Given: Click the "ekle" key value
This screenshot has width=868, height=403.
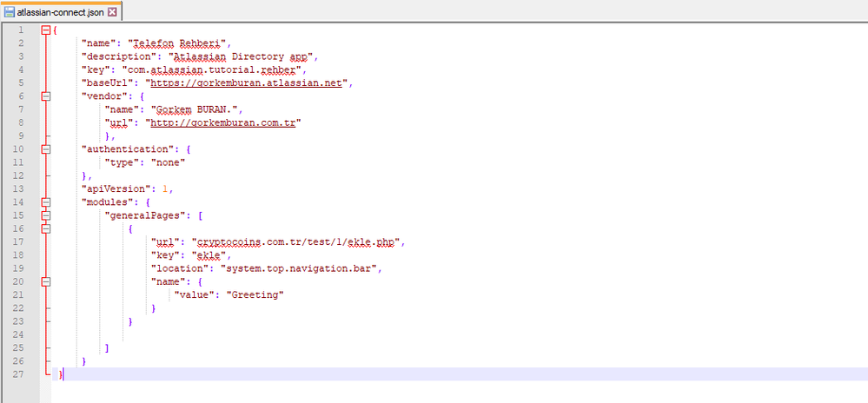Looking at the screenshot, I should tap(209, 255).
